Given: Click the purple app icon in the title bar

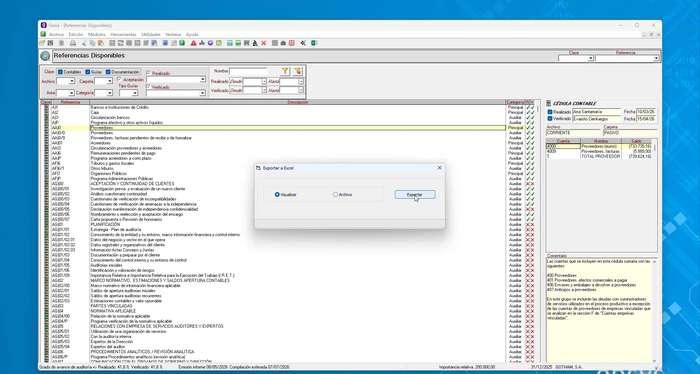Looking at the screenshot, I should (43, 25).
